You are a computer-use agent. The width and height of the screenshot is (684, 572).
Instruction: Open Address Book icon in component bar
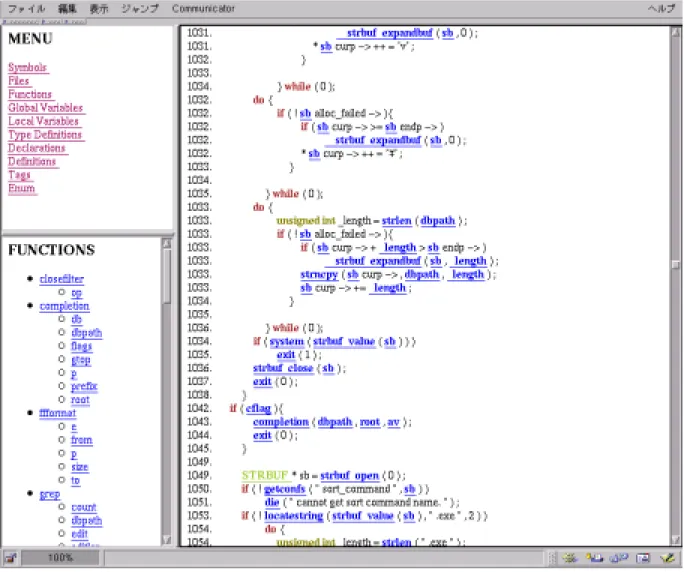click(x=643, y=558)
